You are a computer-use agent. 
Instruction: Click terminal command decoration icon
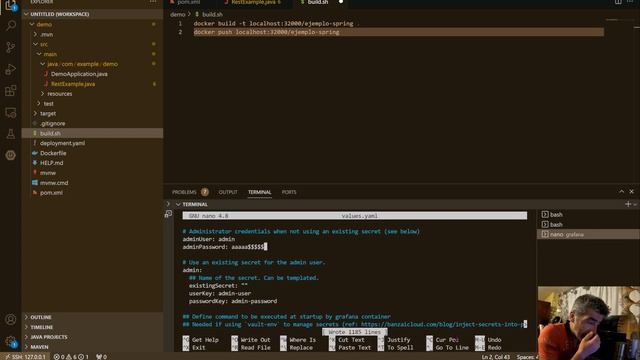point(168,214)
